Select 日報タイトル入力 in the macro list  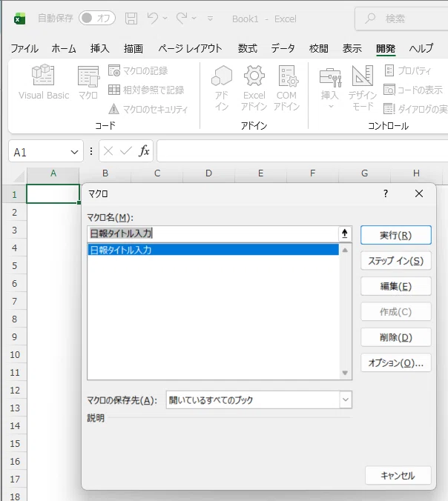(x=213, y=250)
